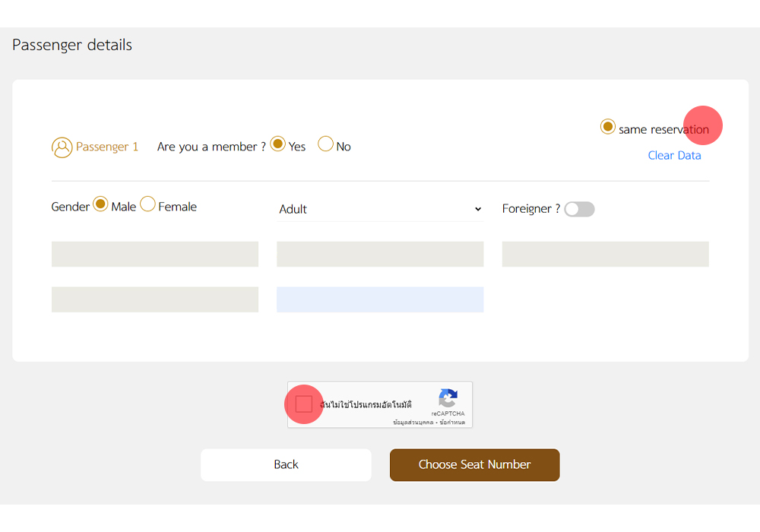The image size is (760, 532).
Task: Select the same reservation option
Action: (x=607, y=127)
